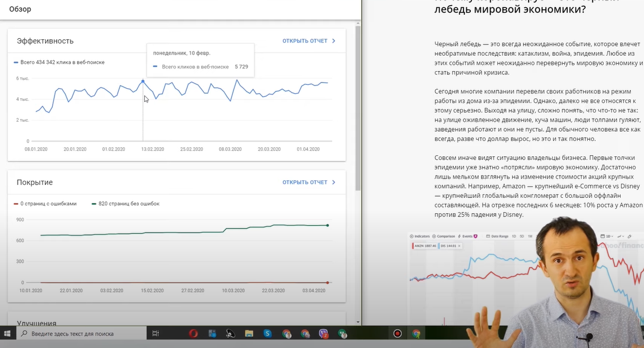This screenshot has height=348, width=644.
Task: Open Task View from the taskbar
Action: 155,334
